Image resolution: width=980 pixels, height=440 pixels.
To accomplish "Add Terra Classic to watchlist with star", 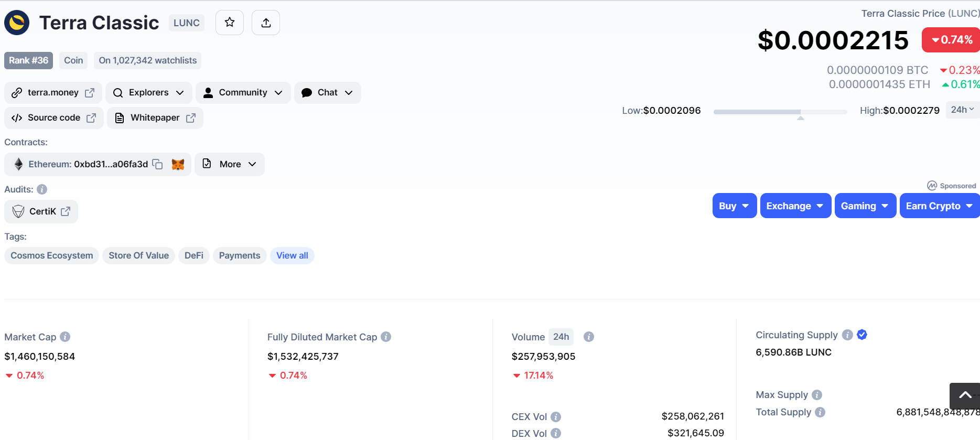I will 230,23.
